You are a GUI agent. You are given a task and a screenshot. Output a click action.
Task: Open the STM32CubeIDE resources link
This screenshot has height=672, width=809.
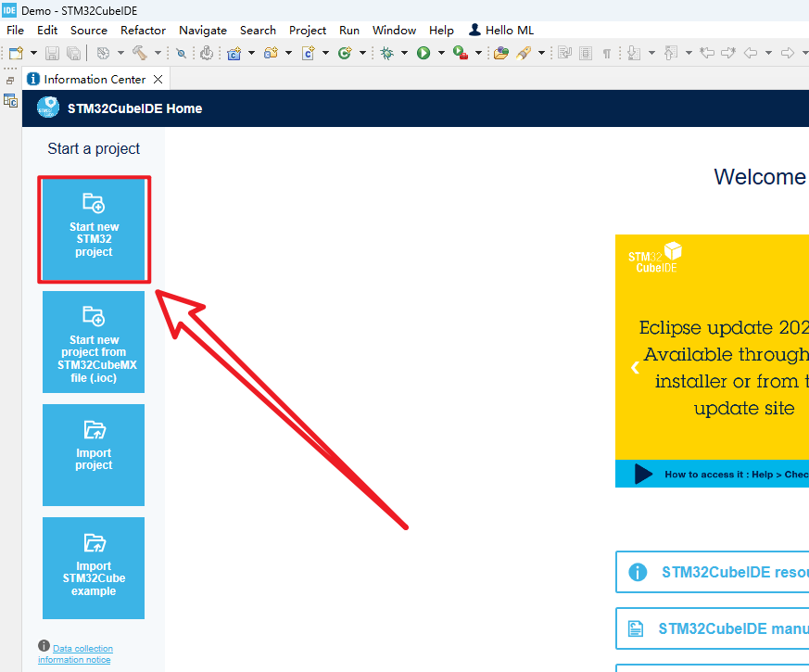[x=713, y=572]
